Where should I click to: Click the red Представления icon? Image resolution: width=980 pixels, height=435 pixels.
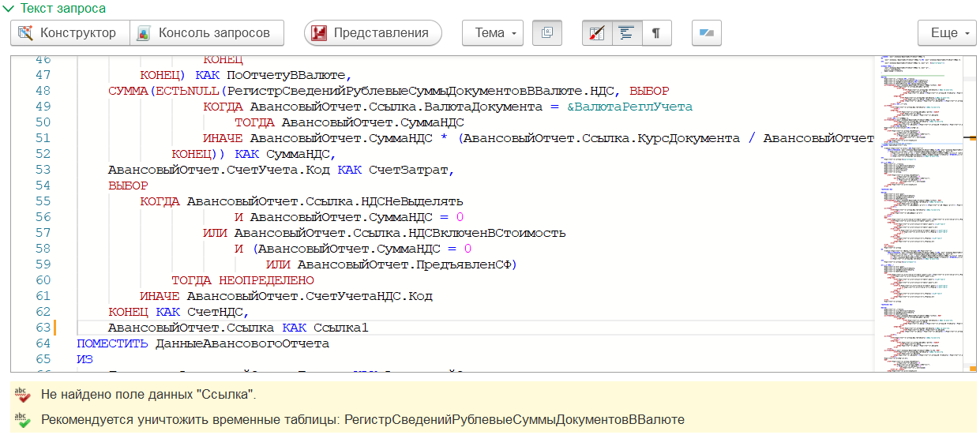(319, 33)
